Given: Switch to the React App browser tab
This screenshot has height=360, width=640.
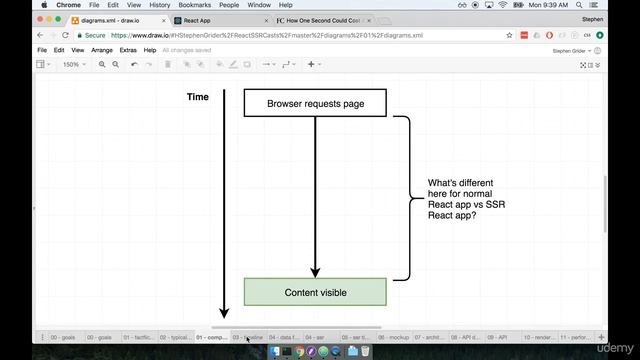Looking at the screenshot, I should 220,20.
